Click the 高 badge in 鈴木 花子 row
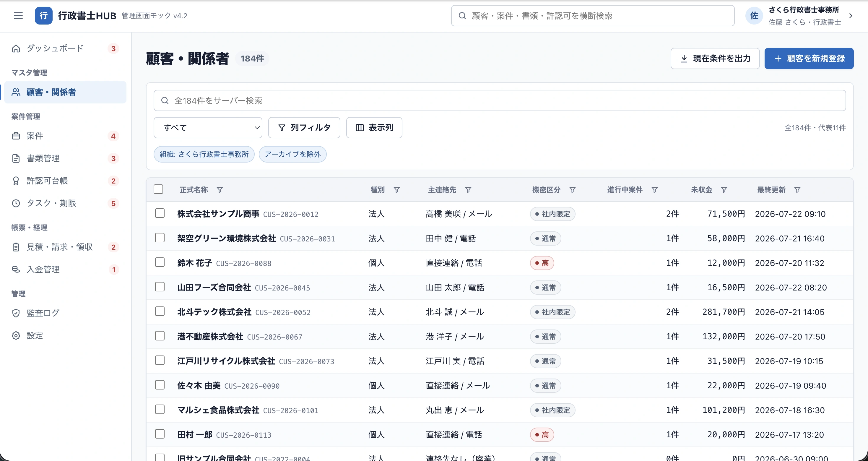Viewport: 868px width, 461px height. [x=542, y=263]
